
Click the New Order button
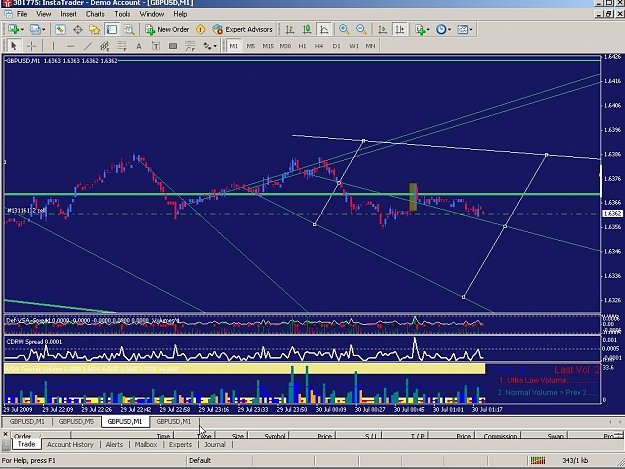[167, 29]
